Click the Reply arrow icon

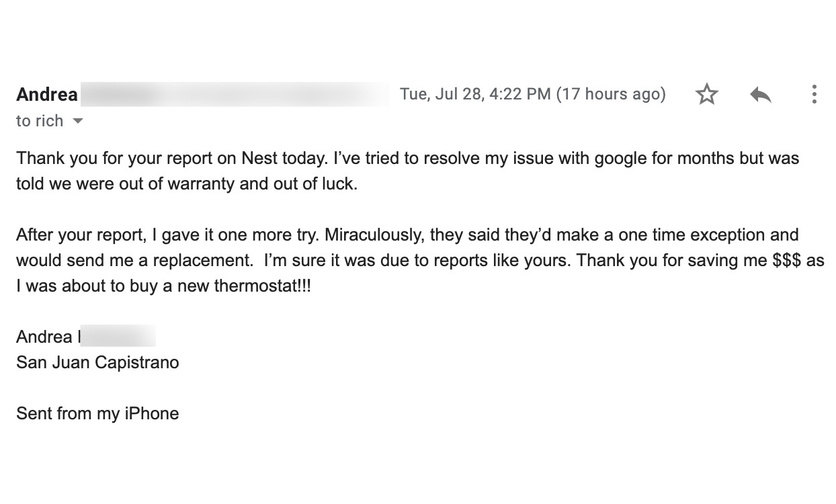(760, 94)
